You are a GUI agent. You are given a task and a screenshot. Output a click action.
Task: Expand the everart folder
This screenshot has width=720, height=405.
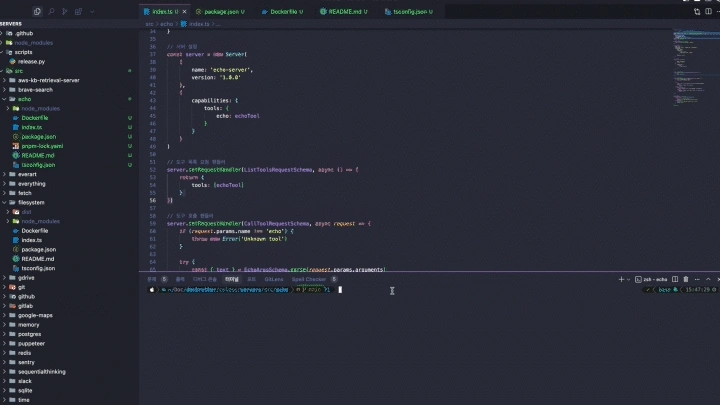[27, 174]
